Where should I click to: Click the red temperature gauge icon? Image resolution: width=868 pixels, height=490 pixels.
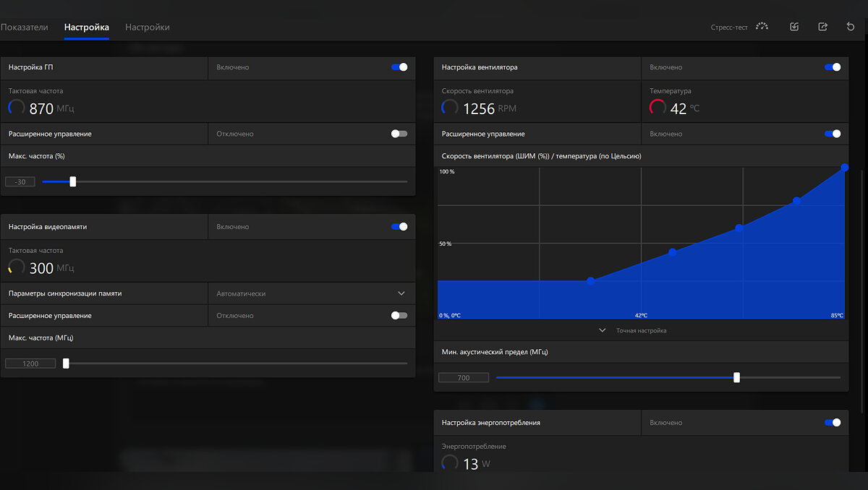tap(658, 108)
